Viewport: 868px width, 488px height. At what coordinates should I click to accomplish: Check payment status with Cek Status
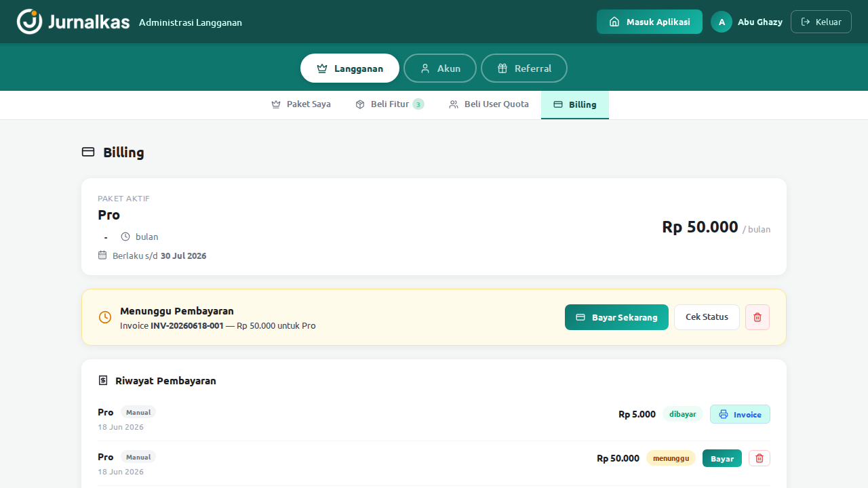pyautogui.click(x=707, y=317)
